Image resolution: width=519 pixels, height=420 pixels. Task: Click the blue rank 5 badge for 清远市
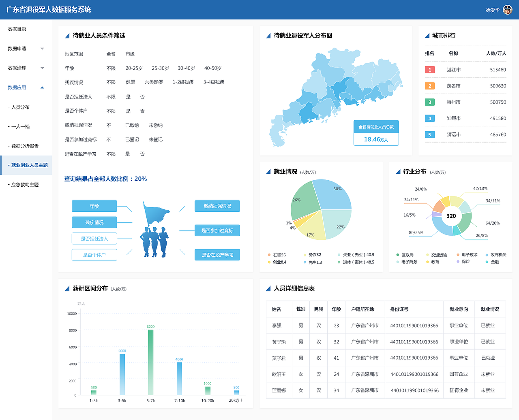pos(430,134)
